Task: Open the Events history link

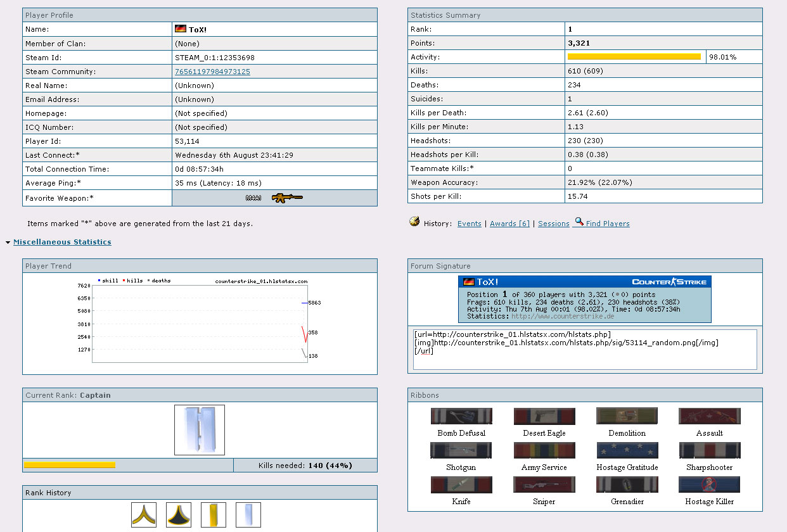Action: (469, 224)
